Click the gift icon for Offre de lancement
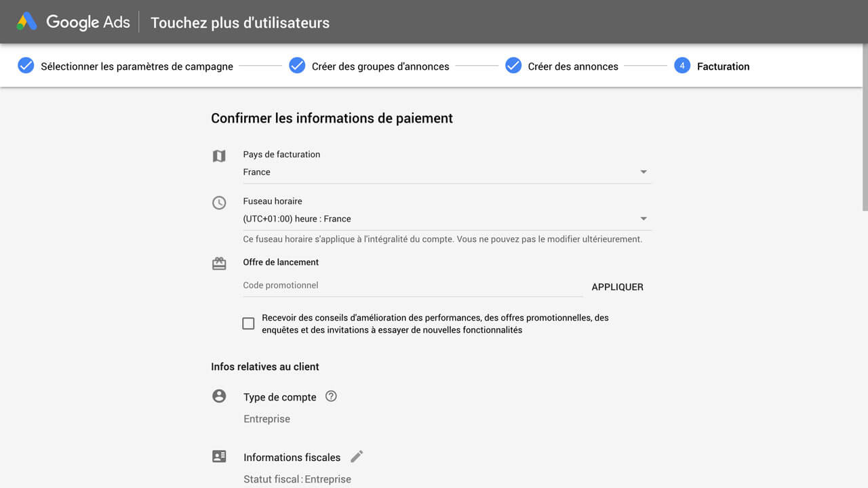Screen dimensions: 868x488 point(219,264)
